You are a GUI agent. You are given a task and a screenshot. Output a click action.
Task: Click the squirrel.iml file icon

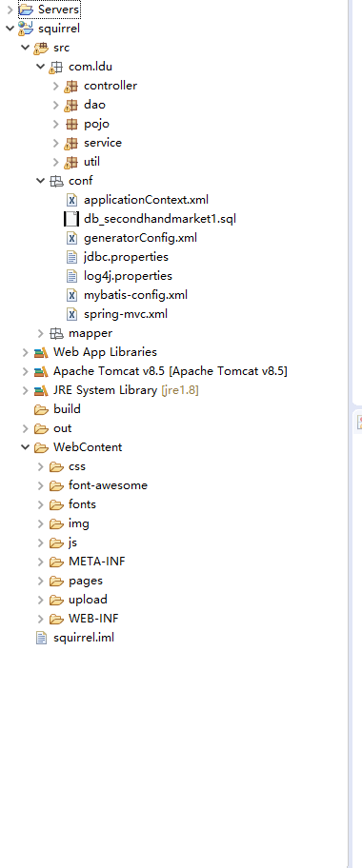41,638
